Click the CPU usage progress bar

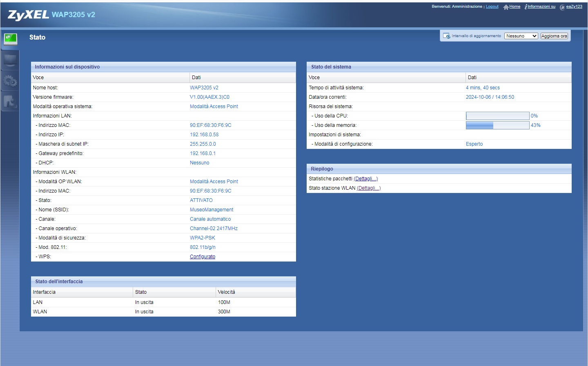click(497, 116)
